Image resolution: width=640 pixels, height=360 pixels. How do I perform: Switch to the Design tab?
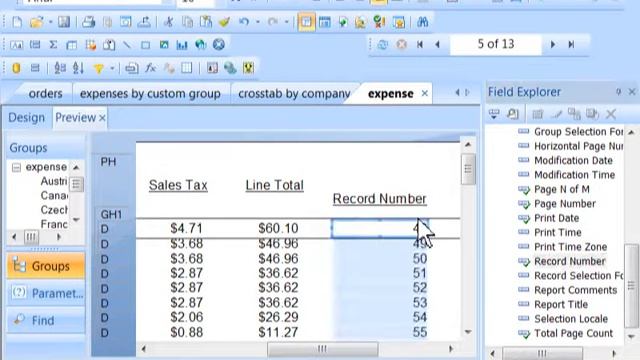[27, 118]
